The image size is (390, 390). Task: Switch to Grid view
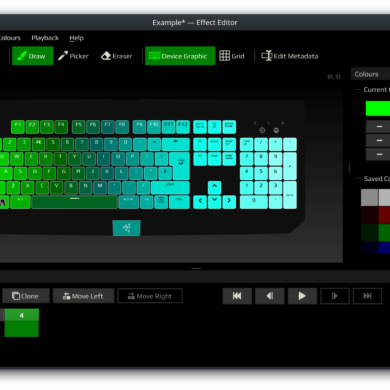pyautogui.click(x=232, y=56)
